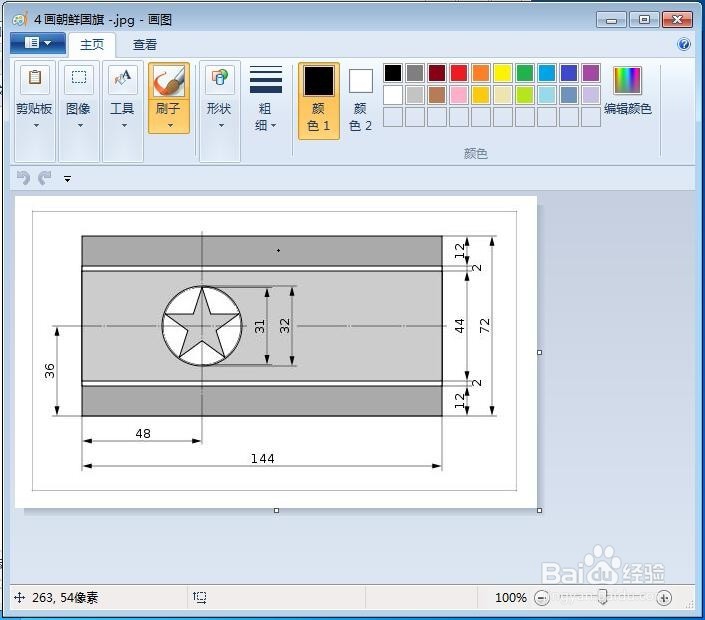The width and height of the screenshot is (705, 620).
Task: Pick the rose pink swatch
Action: 459,95
